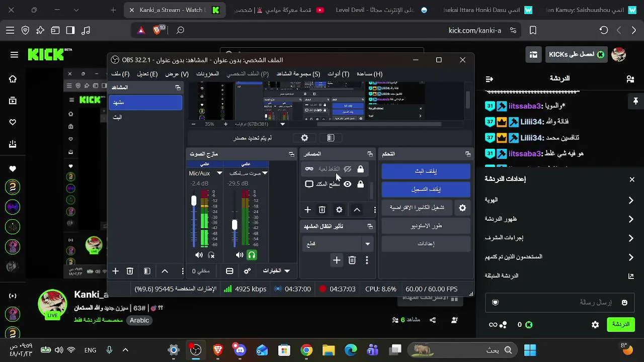Image resolution: width=644 pixels, height=362 pixels.
Task: Mute the desktop audio channel
Action: coord(239,255)
